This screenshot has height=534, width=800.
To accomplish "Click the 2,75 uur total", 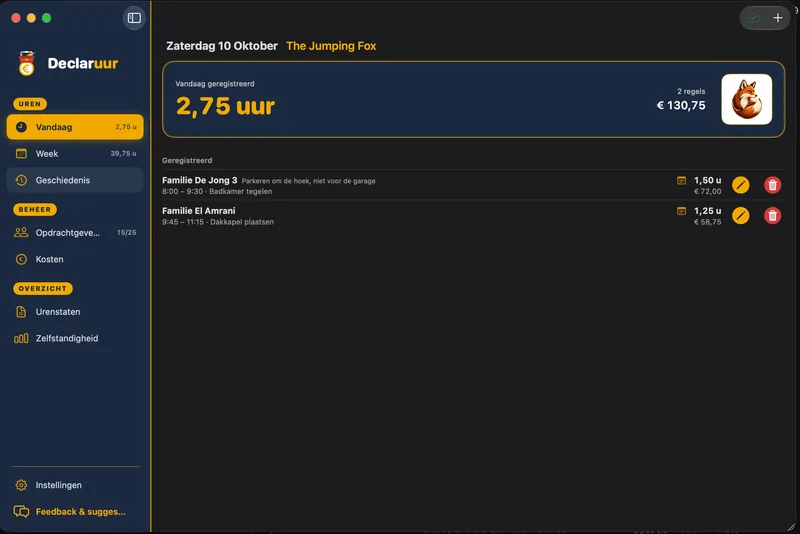I will coord(225,107).
